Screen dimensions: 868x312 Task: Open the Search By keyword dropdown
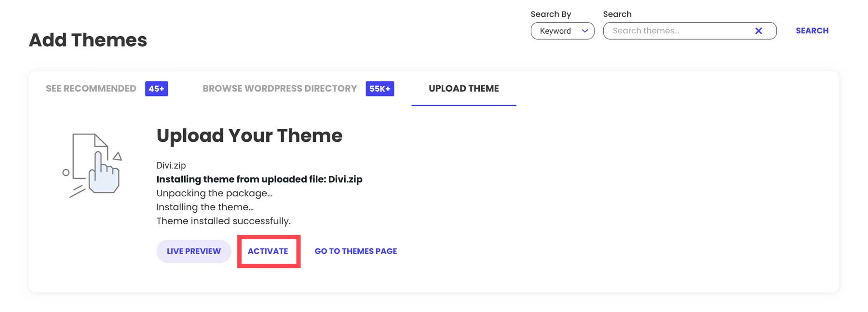pos(562,31)
